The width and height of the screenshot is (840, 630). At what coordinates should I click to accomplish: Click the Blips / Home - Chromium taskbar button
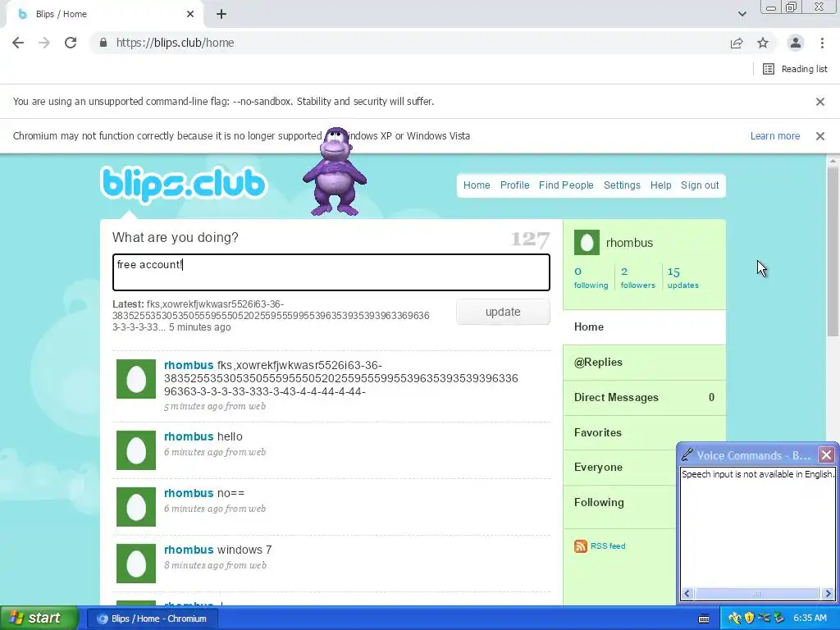click(x=152, y=619)
